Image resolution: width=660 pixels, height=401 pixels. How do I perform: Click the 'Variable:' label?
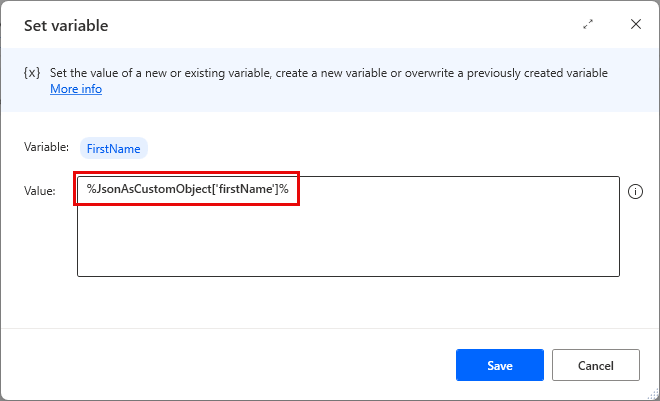pyautogui.click(x=46, y=147)
